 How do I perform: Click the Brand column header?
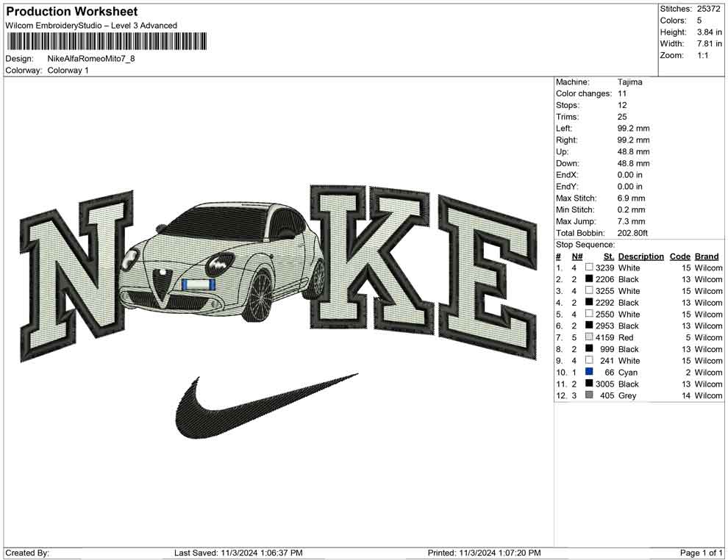pyautogui.click(x=707, y=256)
